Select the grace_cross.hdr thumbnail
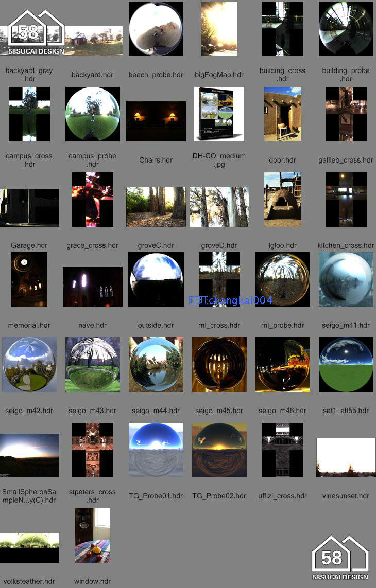 coord(93,200)
